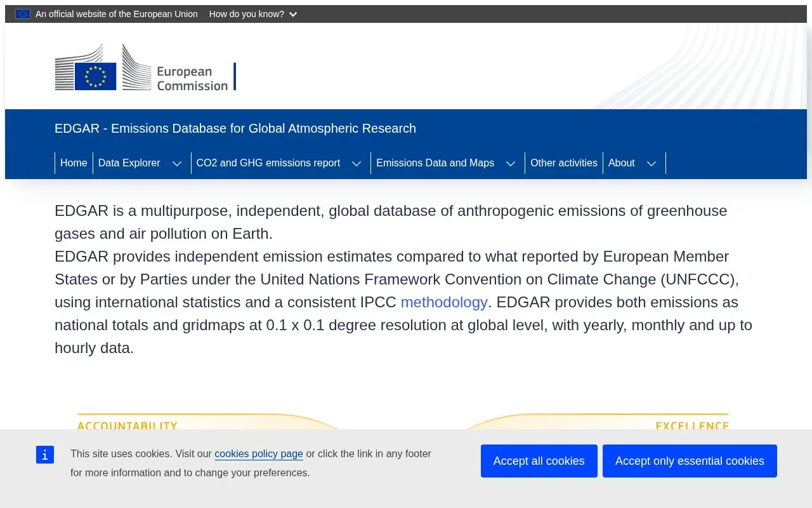
Task: Go to the Home menu item
Action: (x=74, y=163)
